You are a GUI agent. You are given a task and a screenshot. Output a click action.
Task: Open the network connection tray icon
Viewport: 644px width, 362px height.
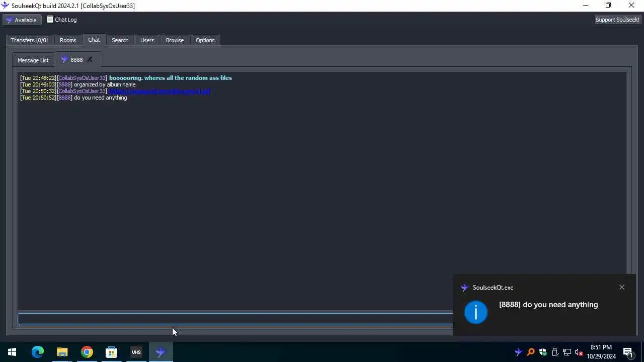pos(567,352)
